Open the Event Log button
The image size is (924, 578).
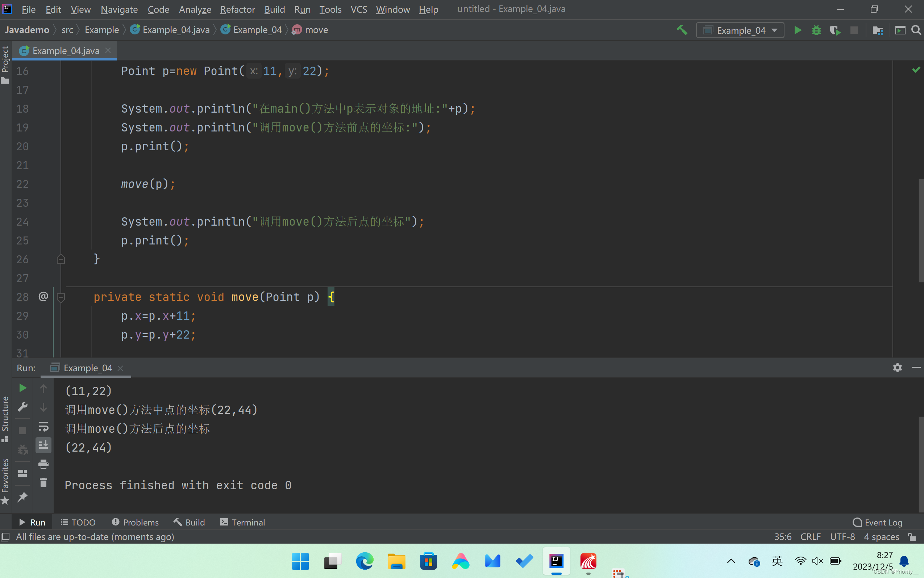pos(878,522)
